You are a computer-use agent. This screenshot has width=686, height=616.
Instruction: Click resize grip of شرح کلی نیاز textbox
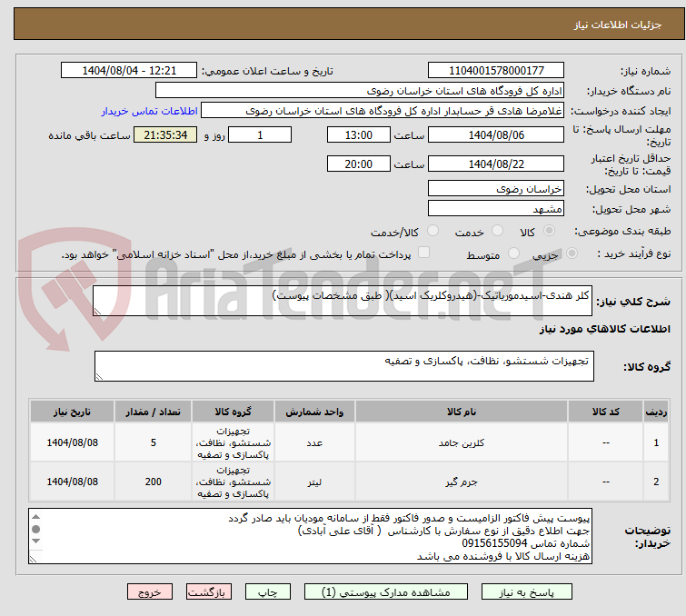coord(97,311)
